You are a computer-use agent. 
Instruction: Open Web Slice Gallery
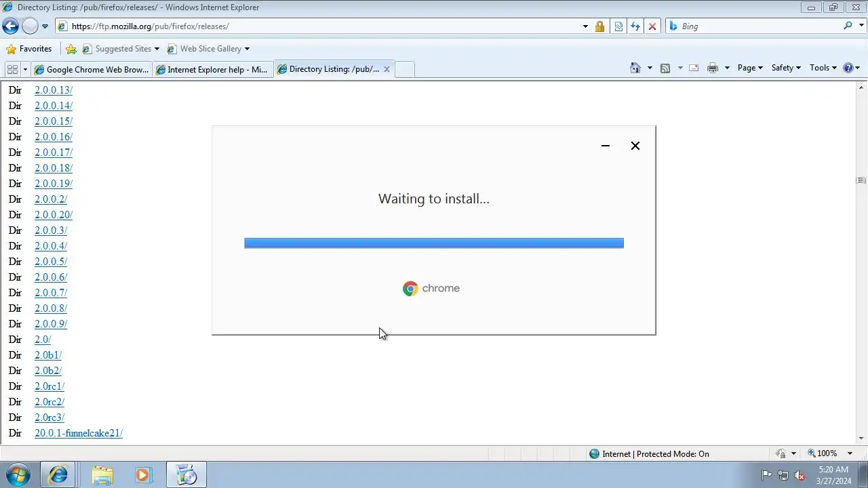208,49
